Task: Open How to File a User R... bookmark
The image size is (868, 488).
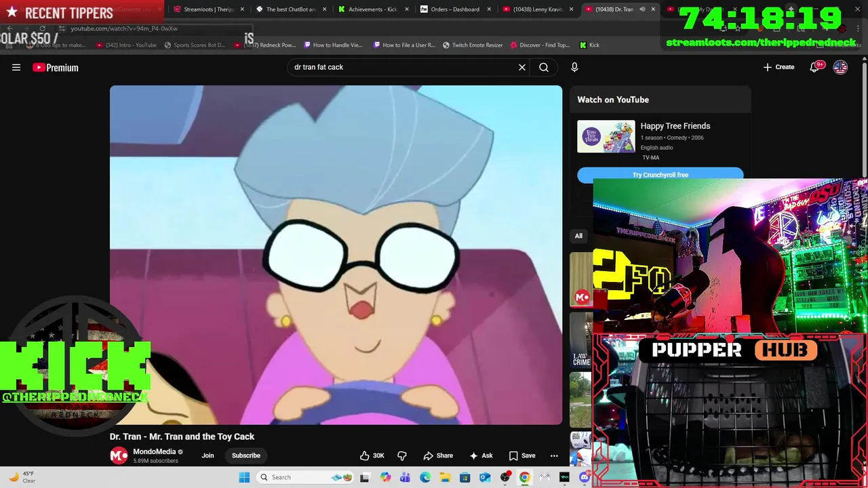Action: point(403,45)
